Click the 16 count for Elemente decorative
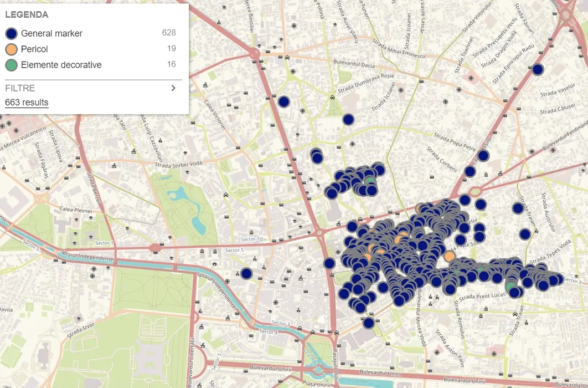Screen dimensions: 588x388 171,65
